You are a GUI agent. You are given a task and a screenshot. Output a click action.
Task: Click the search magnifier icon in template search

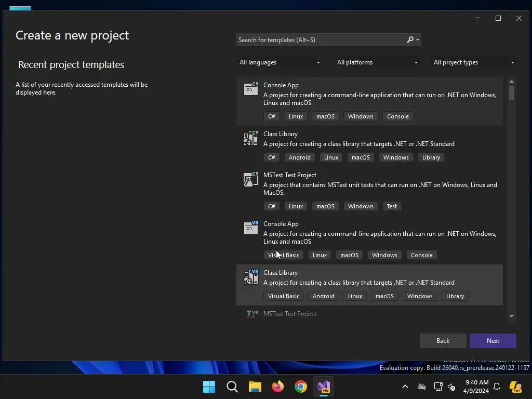click(410, 39)
